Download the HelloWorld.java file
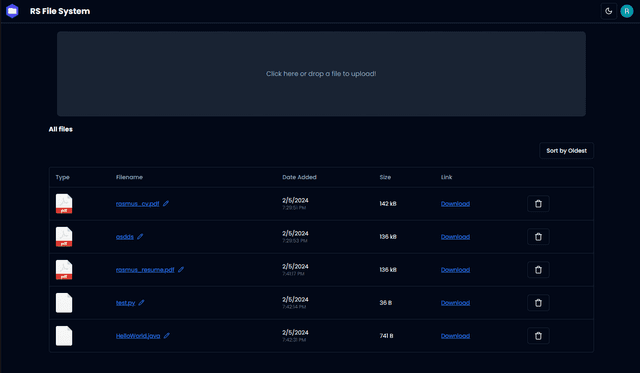This screenshot has width=640, height=373. 455,336
